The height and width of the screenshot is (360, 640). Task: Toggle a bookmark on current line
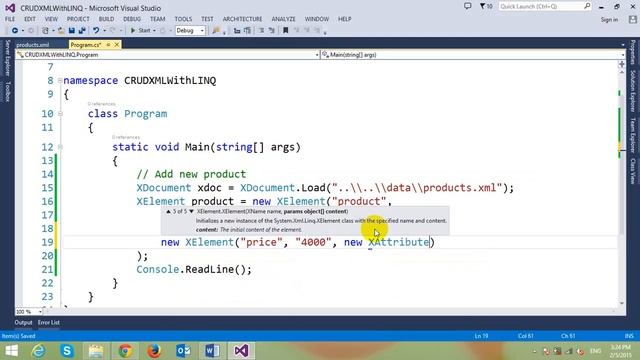point(286,31)
